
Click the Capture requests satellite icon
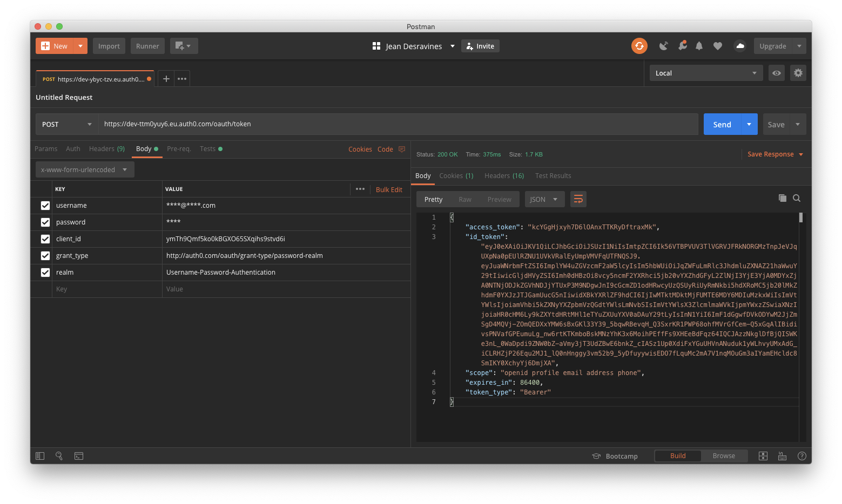tap(663, 46)
